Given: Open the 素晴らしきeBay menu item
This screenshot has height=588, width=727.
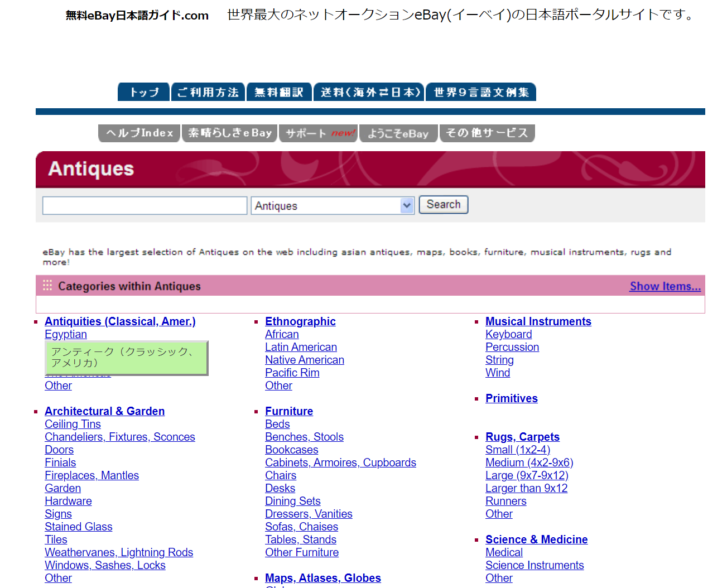Looking at the screenshot, I should tap(230, 133).
